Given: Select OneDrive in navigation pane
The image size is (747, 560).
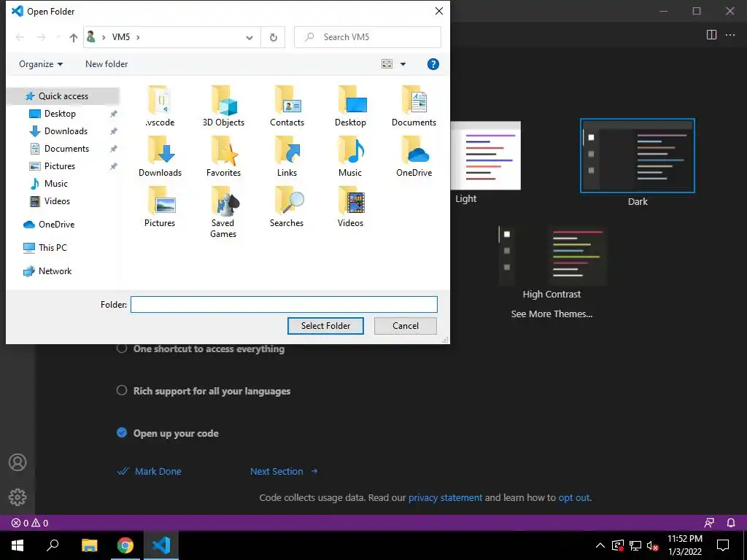Looking at the screenshot, I should coord(56,225).
